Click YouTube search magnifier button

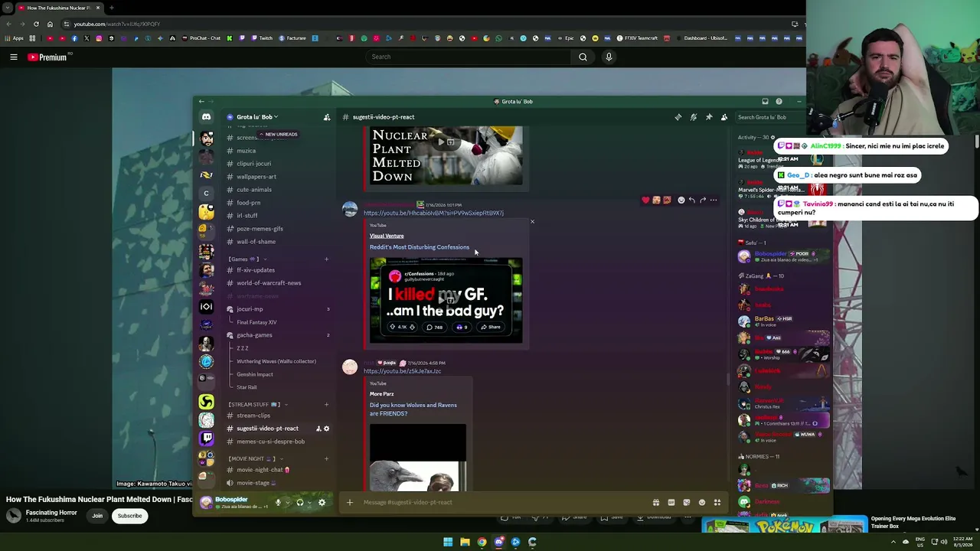tap(583, 57)
